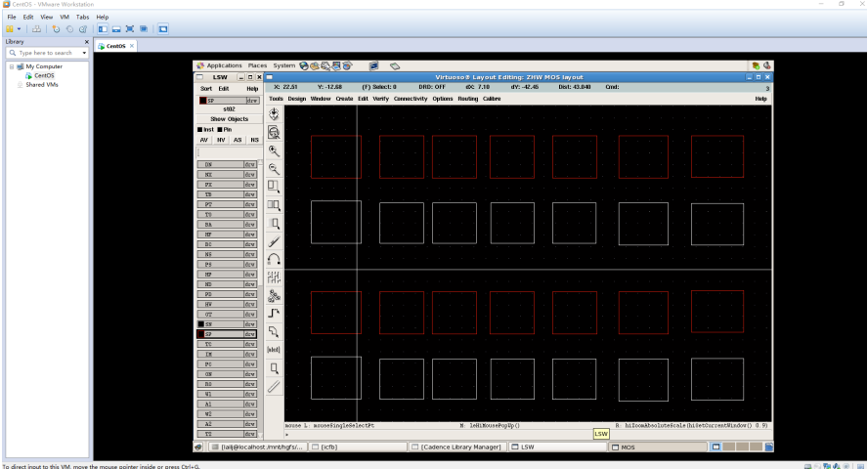This screenshot has width=868, height=469.
Task: Select the Stretch tool icon
Action: (274, 187)
